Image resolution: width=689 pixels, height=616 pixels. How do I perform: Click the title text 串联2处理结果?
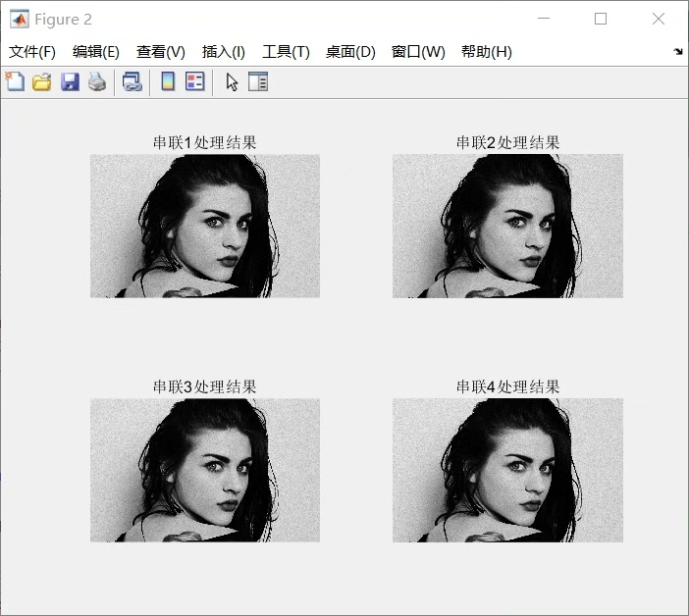point(508,142)
